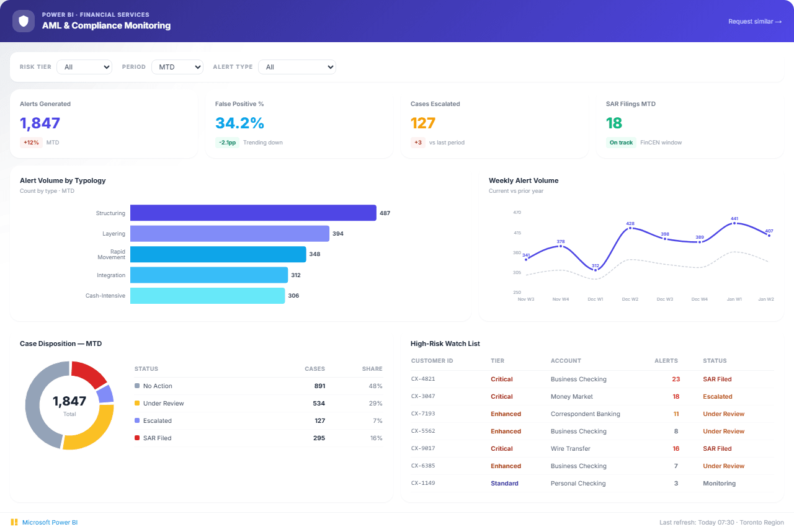Image resolution: width=794 pixels, height=532 pixels.
Task: Click the Correspondent Banking account cell
Action: click(x=586, y=414)
